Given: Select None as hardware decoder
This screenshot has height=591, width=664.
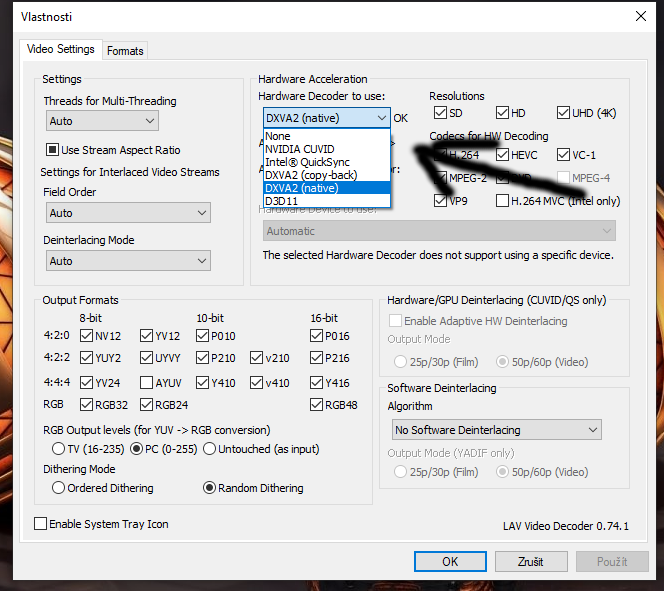Looking at the screenshot, I should pyautogui.click(x=278, y=136).
